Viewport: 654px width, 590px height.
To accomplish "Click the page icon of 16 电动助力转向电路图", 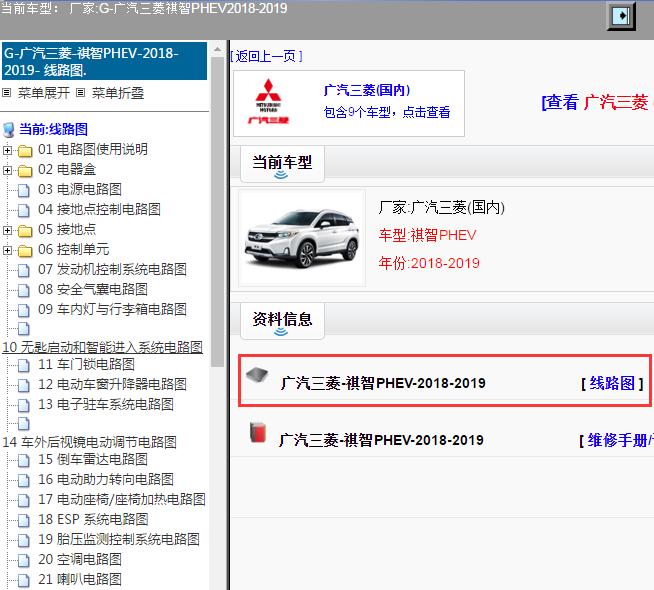I will 24,480.
